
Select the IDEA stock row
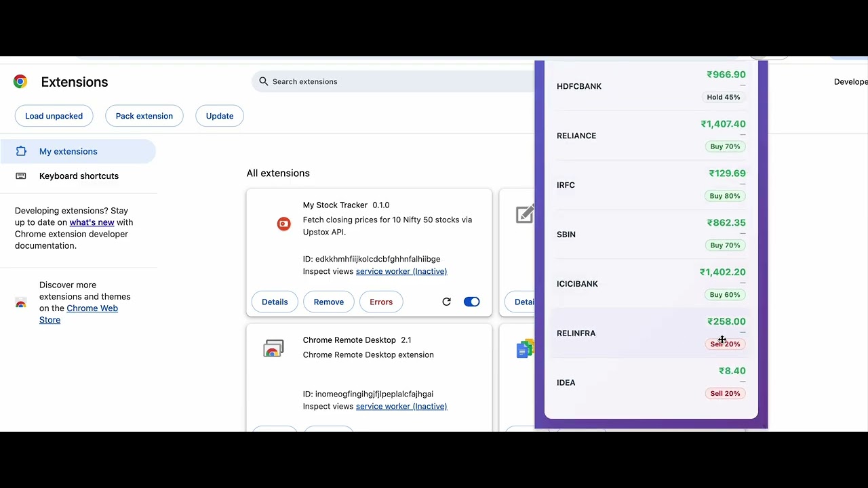(651, 382)
